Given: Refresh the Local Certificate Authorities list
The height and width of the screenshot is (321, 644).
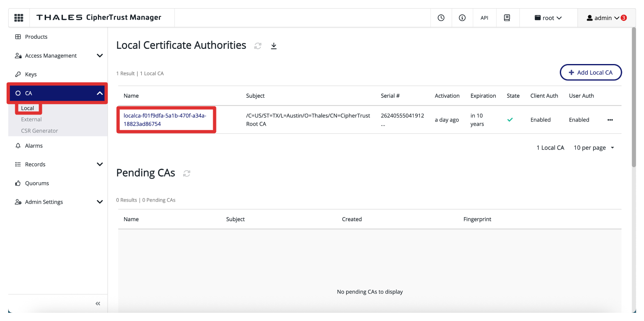Looking at the screenshot, I should point(258,46).
